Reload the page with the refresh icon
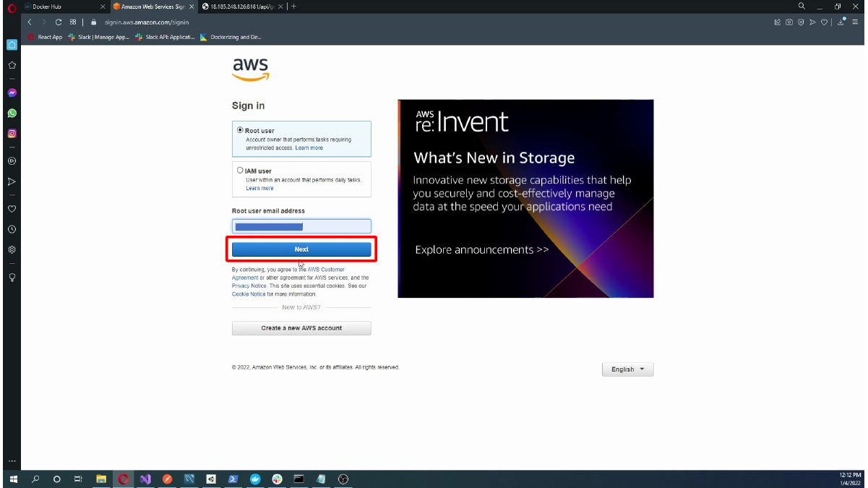868x488 pixels. click(59, 22)
